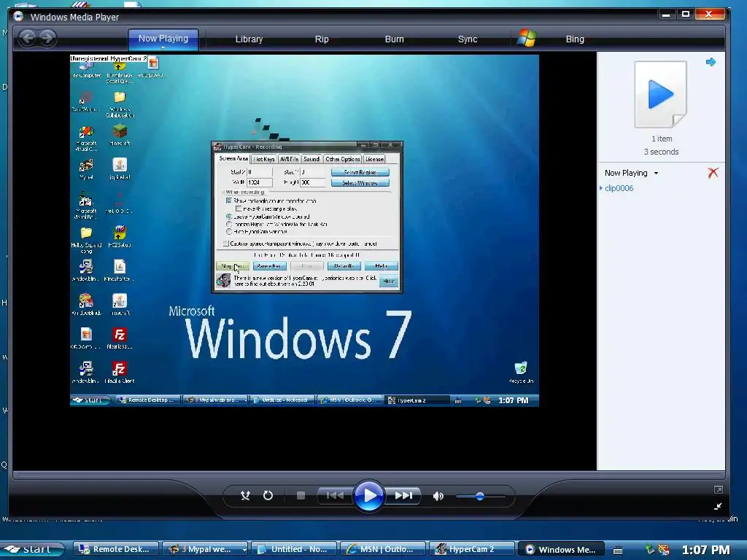747x560 pixels.
Task: Switch to HyperCam 2 in the taskbar
Action: coord(472,549)
